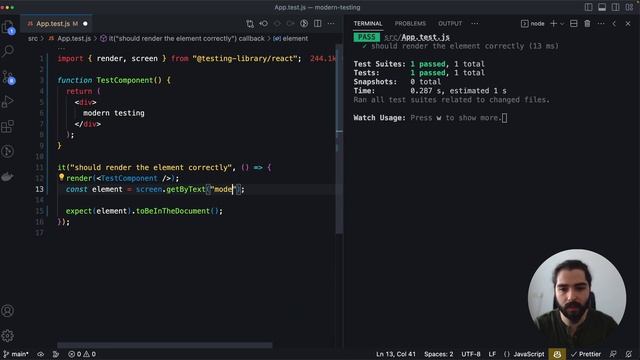Screen dimensions: 640x360
Task: Create a new terminal with plus icon
Action: (553, 24)
